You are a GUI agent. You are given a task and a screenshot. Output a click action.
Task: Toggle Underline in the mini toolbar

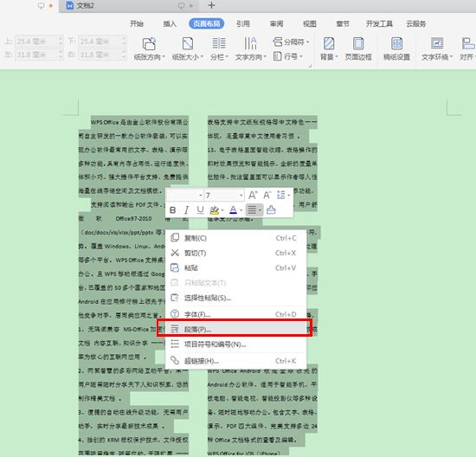(200, 210)
